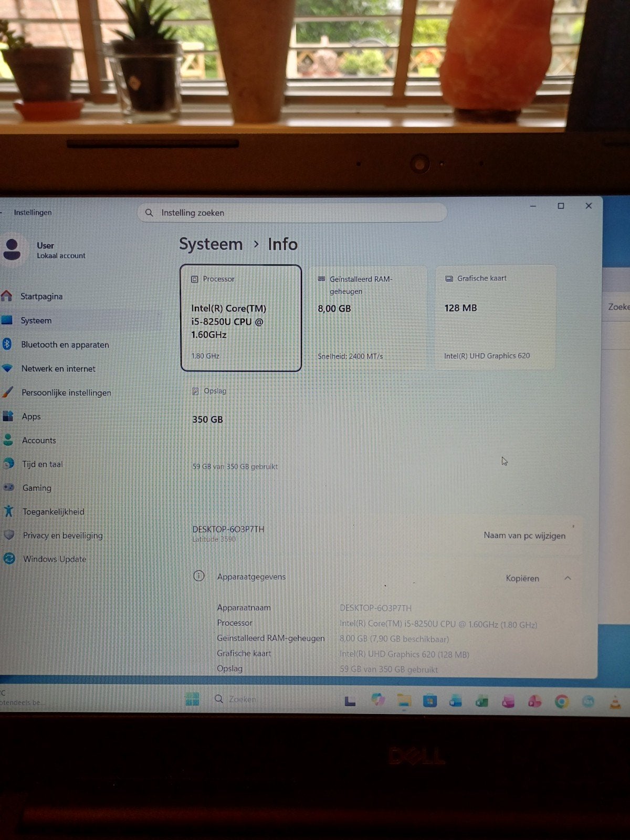Open Google Chrome from taskbar
The image size is (630, 840).
pyautogui.click(x=562, y=701)
